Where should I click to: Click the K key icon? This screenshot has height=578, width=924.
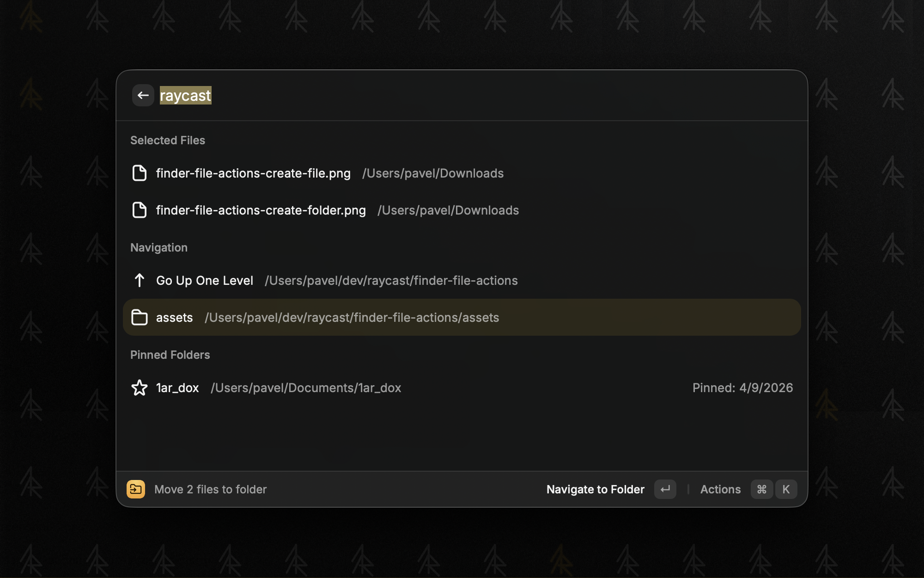(786, 489)
